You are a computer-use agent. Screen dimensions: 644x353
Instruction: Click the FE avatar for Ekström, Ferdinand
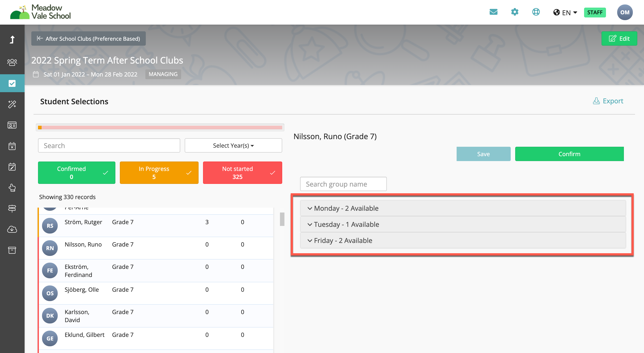50,271
